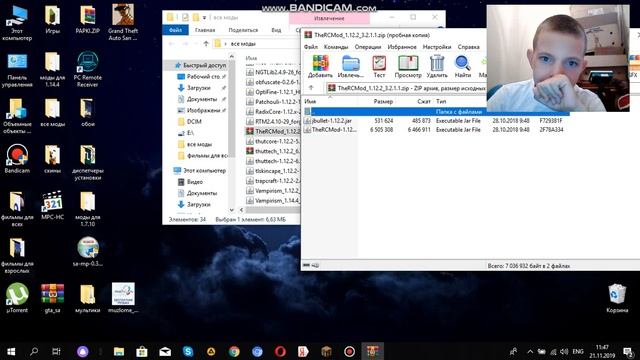
Task: Select the RadixCore-1.12.x file in Explorer
Action: [x=273, y=111]
